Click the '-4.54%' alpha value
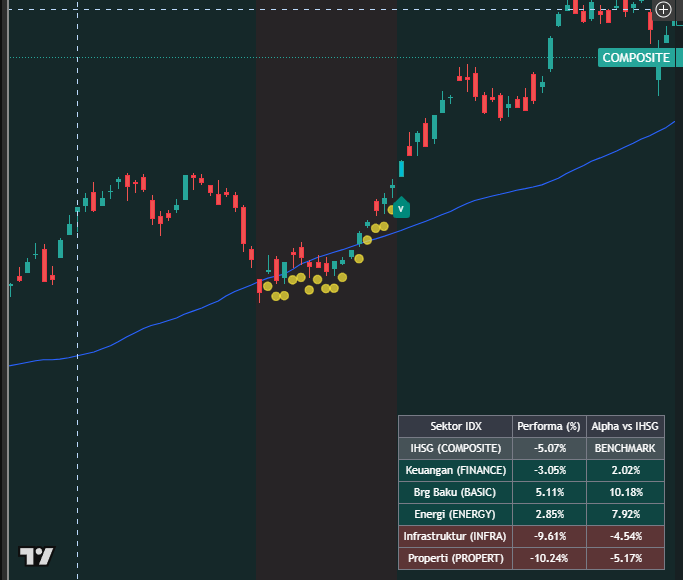The width and height of the screenshot is (683, 580). point(625,536)
